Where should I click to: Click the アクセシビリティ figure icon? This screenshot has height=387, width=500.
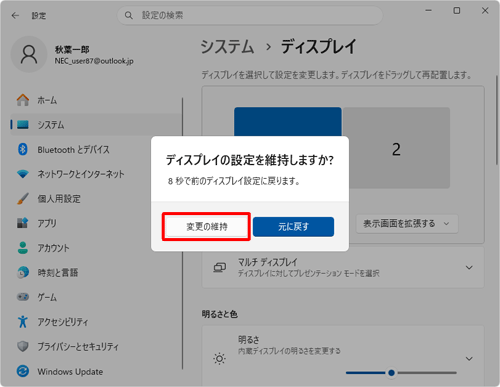coord(23,322)
